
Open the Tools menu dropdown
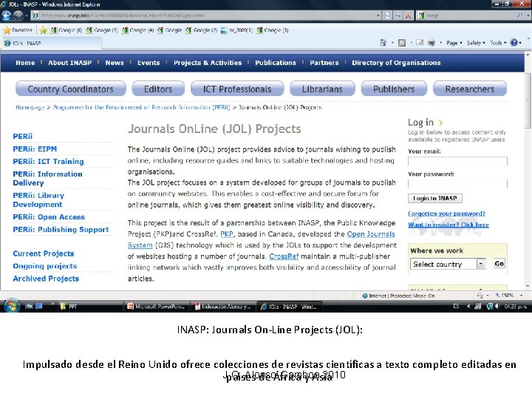click(498, 43)
